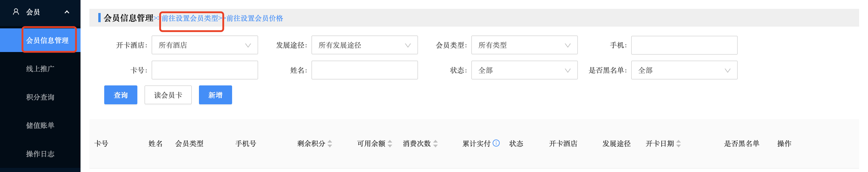Collapse the 会员 menu chevron
Screen dimensions: 868x172
67,12
